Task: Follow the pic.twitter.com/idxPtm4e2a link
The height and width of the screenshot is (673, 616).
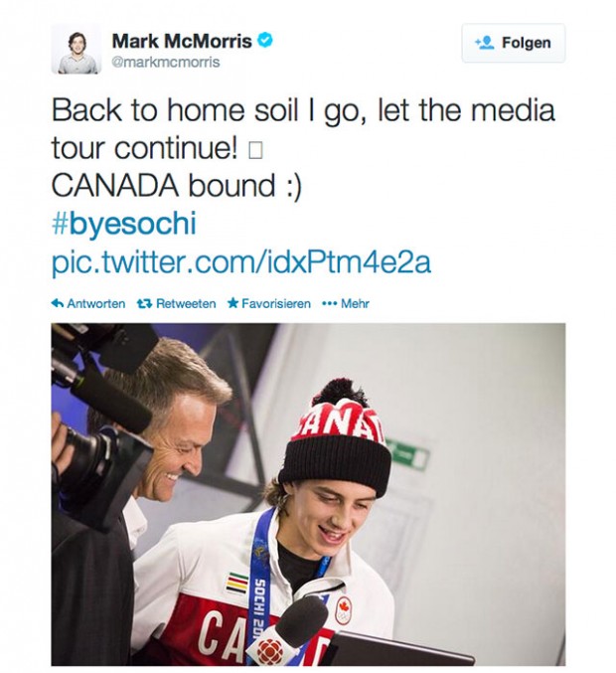Action: click(x=240, y=263)
